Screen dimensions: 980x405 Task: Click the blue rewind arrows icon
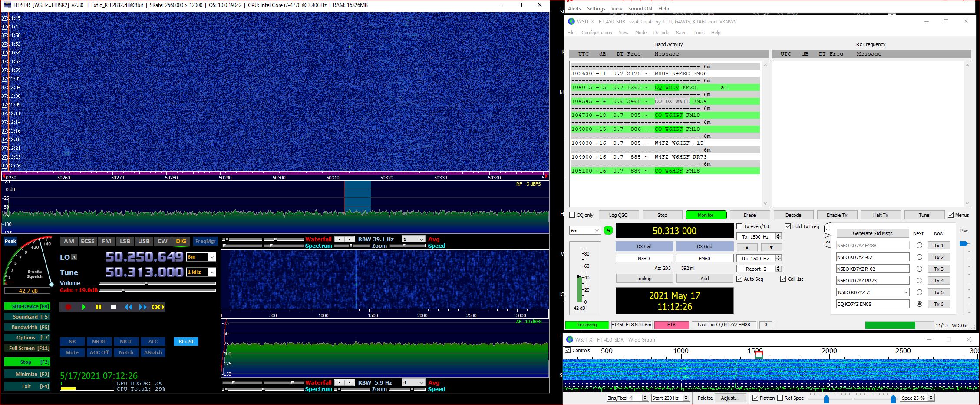(x=129, y=307)
